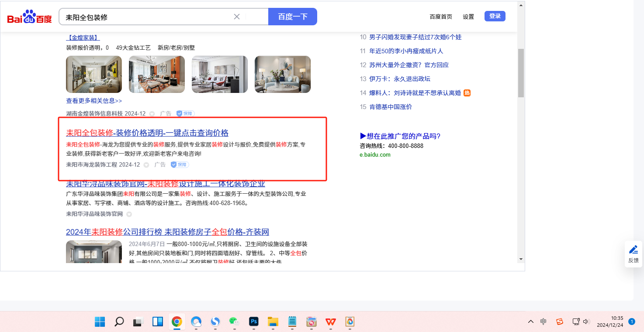Toggle the 中 input language indicator
The height and width of the screenshot is (332, 644).
pos(544,322)
